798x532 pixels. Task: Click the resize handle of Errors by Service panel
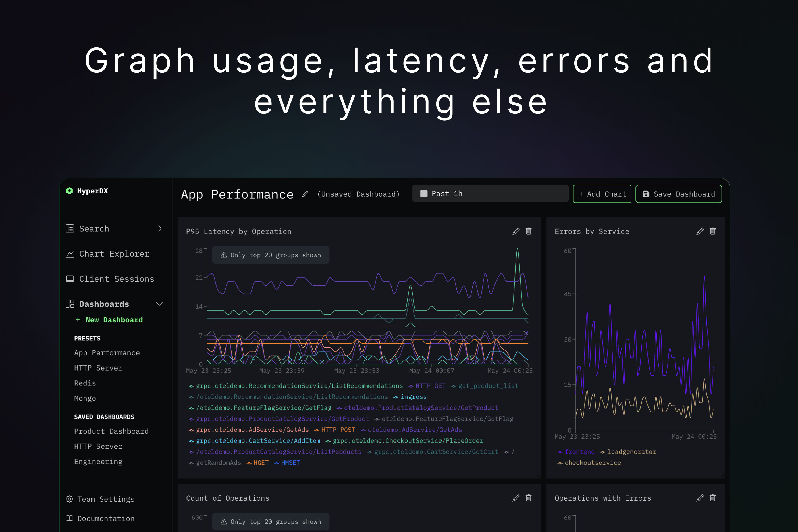(722, 475)
